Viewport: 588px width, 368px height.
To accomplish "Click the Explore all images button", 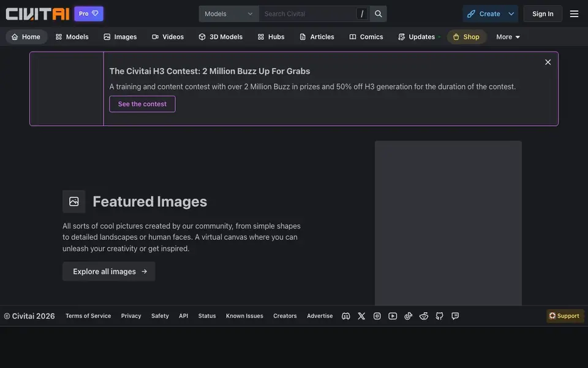I will (109, 271).
